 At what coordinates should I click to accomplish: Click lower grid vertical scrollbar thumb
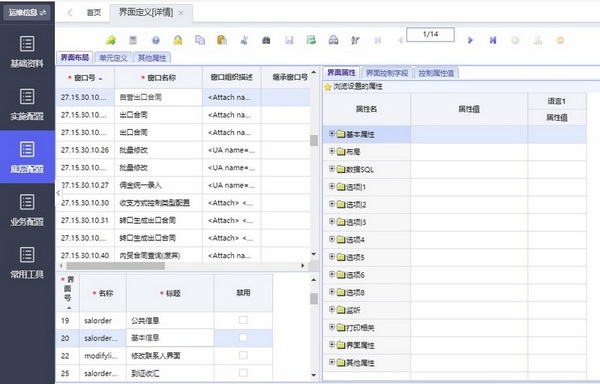click(x=314, y=298)
